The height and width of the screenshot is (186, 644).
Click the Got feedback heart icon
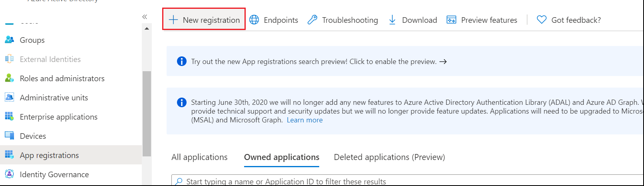point(542,20)
